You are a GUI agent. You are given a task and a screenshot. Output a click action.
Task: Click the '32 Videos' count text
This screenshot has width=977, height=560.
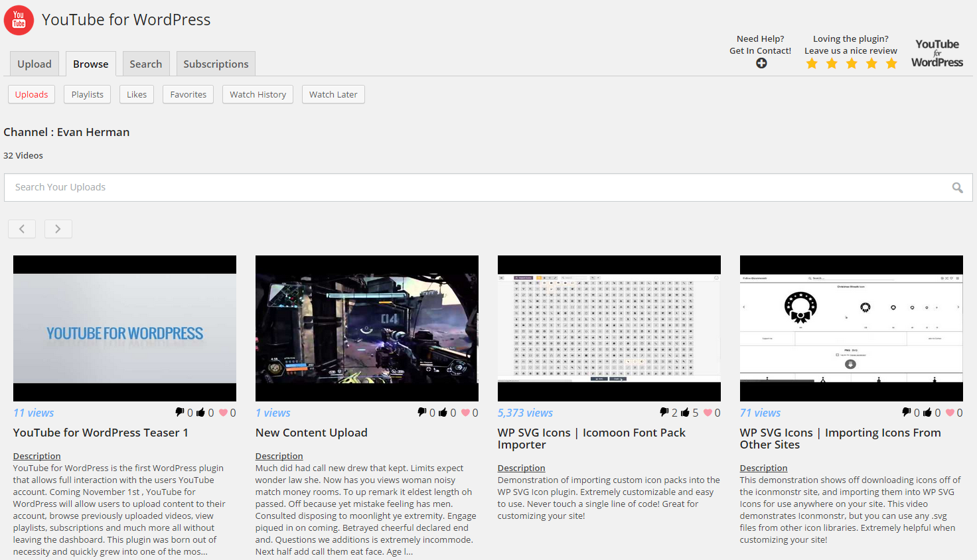[x=23, y=155]
